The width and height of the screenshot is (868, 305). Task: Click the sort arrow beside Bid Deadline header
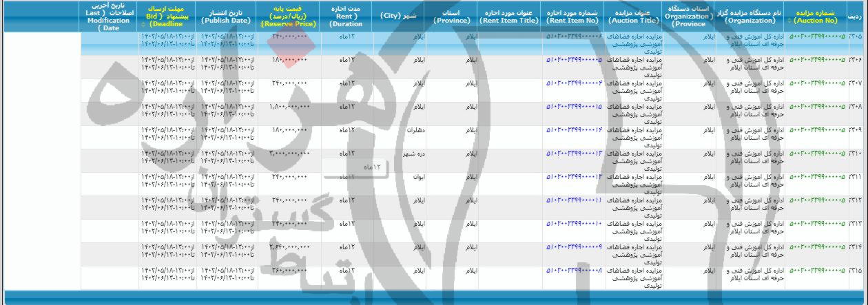[x=143, y=25]
